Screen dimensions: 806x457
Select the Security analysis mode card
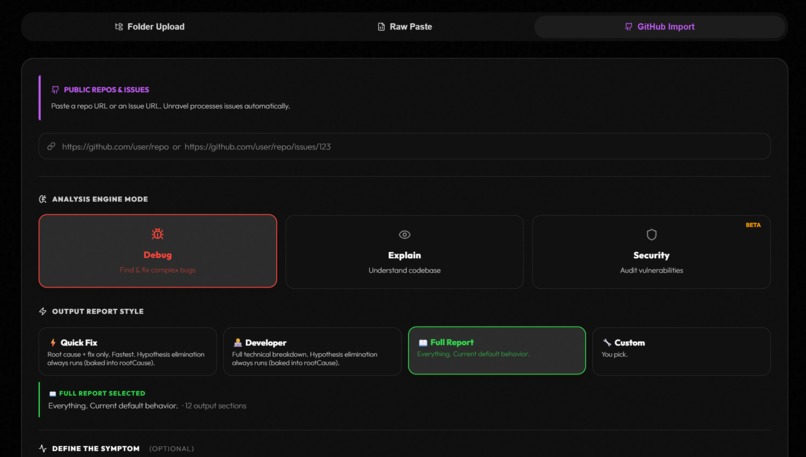651,251
